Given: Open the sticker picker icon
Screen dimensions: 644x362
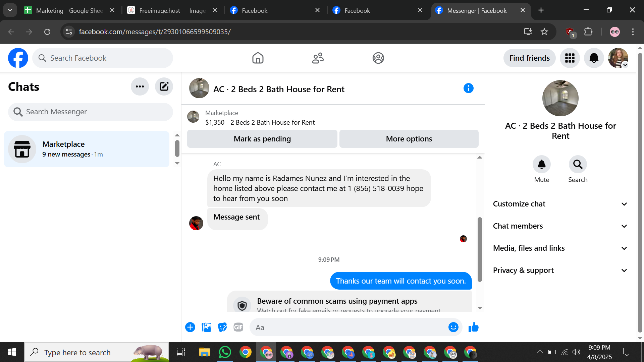Looking at the screenshot, I should click(222, 327).
